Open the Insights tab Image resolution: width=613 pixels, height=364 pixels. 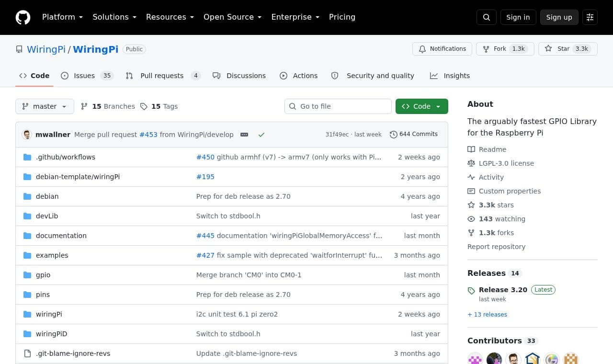click(450, 76)
